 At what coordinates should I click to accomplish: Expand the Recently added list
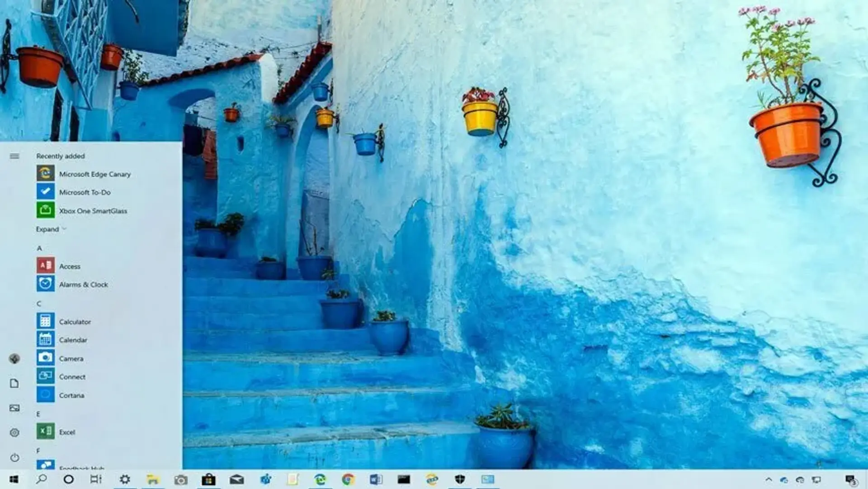coord(51,229)
